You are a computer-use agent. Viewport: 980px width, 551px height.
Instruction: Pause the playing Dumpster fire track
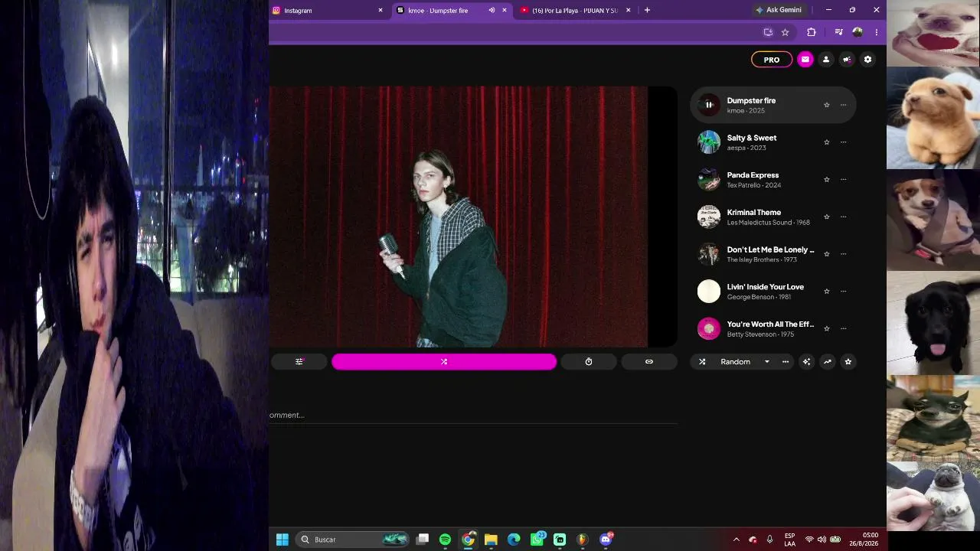click(709, 105)
